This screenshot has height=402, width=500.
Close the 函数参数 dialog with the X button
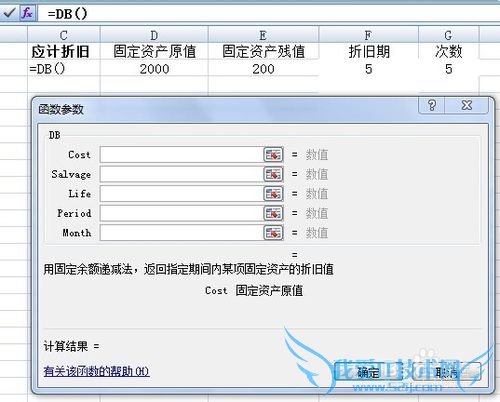[467, 105]
